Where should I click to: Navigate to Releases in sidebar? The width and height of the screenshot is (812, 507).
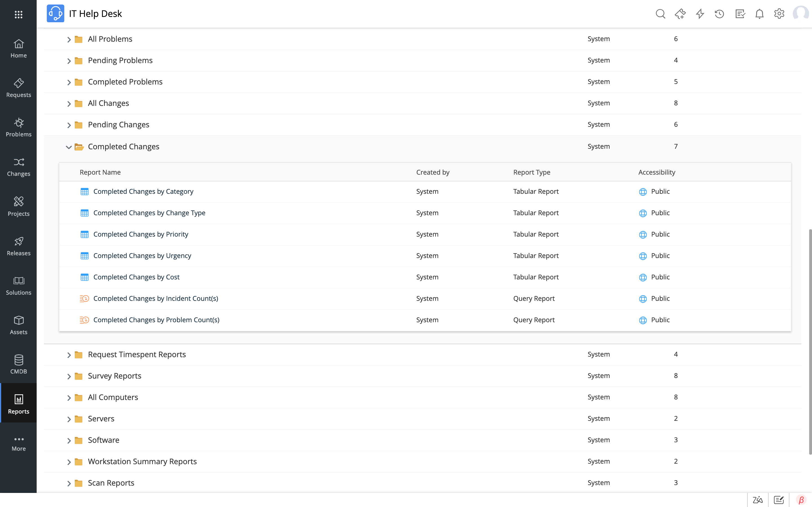[18, 245]
